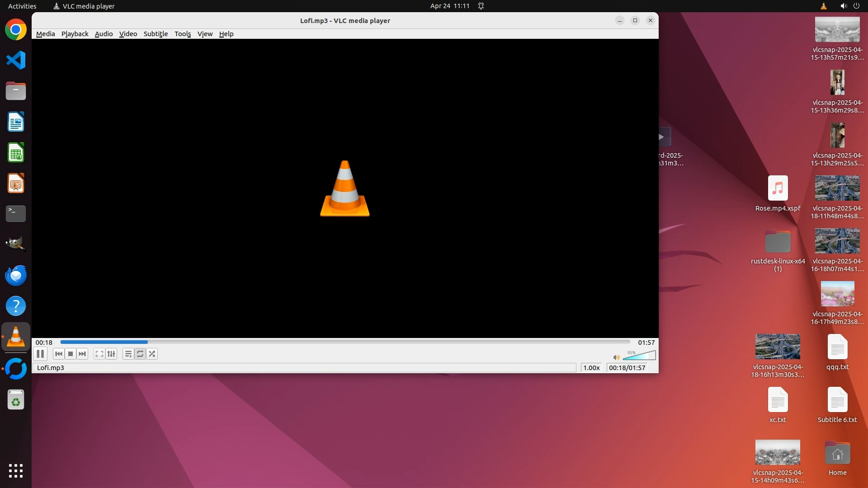
Task: Skip to next media track
Action: tap(82, 354)
